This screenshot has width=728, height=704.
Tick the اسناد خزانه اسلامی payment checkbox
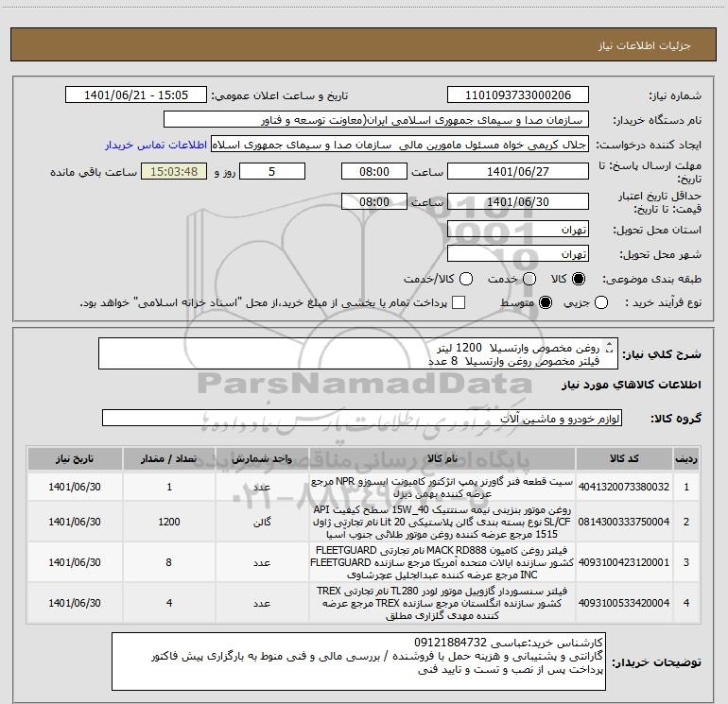459,303
